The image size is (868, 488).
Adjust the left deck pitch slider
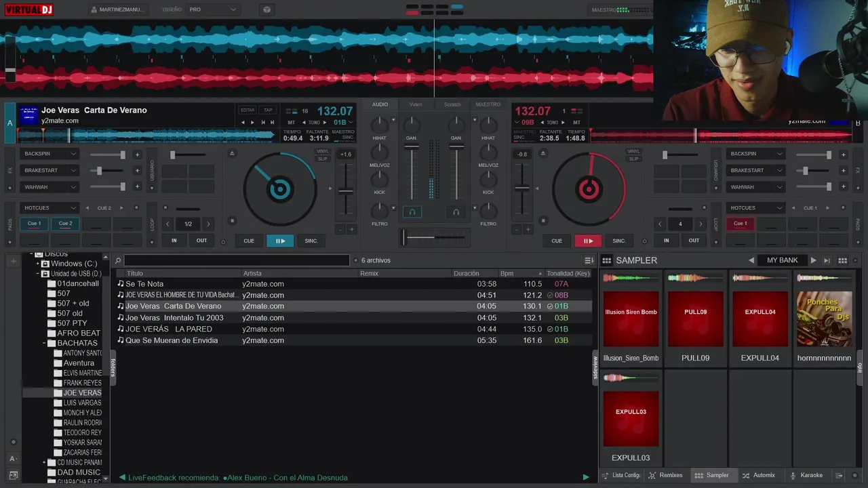(x=346, y=192)
